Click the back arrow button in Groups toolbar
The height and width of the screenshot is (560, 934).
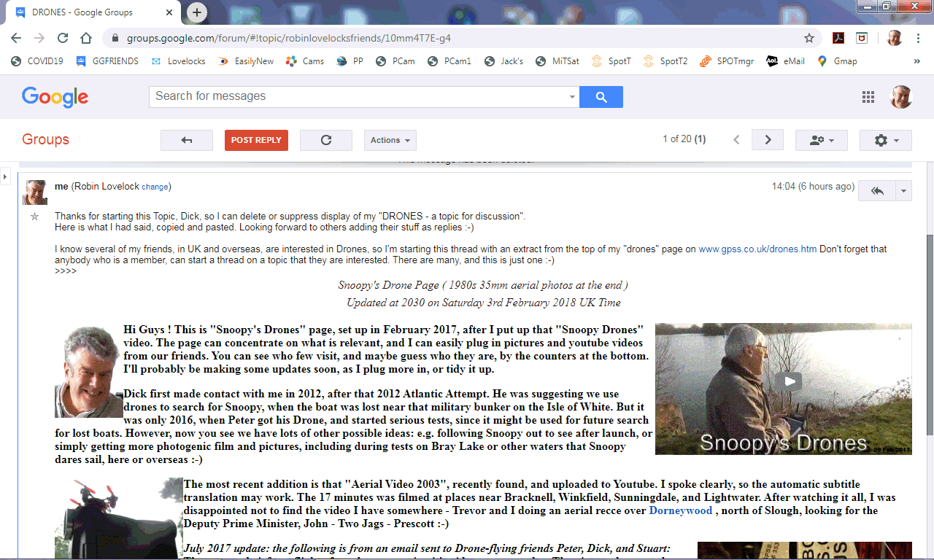coord(186,140)
